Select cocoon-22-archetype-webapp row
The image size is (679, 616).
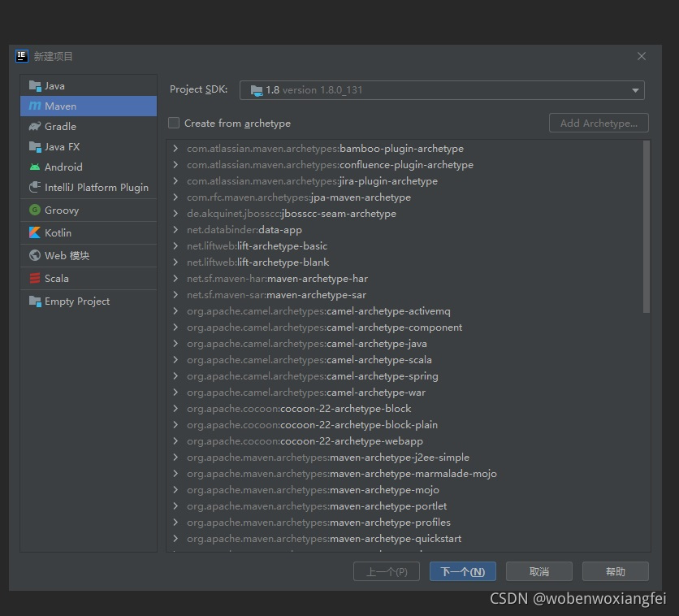click(x=405, y=441)
